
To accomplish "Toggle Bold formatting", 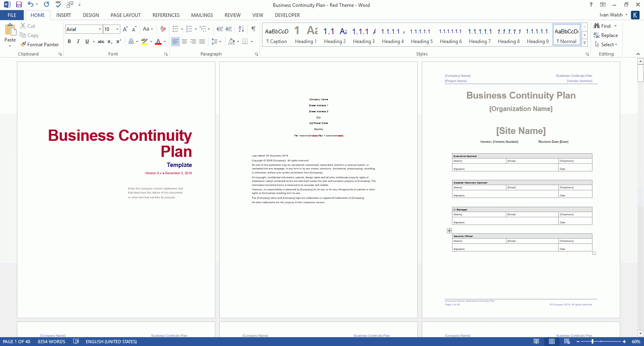I will [x=69, y=41].
